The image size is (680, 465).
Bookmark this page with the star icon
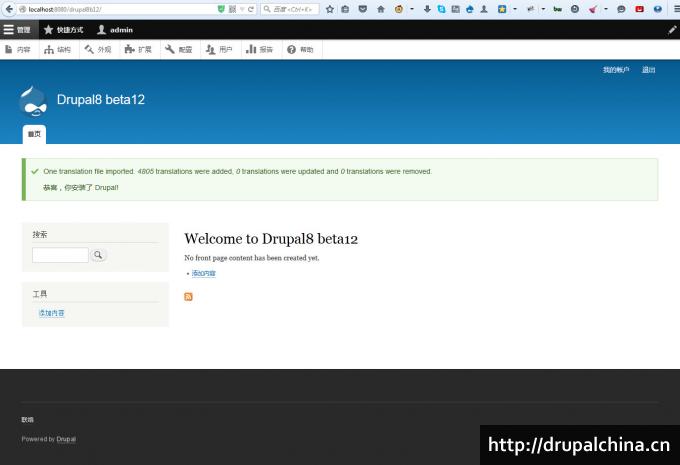pos(330,9)
